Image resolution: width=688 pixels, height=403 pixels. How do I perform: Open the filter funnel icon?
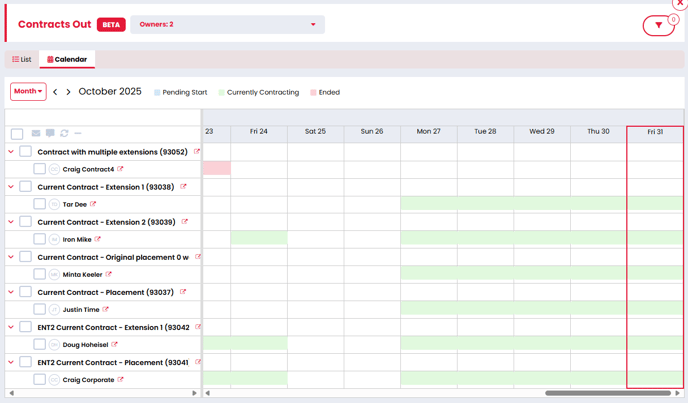tap(658, 25)
